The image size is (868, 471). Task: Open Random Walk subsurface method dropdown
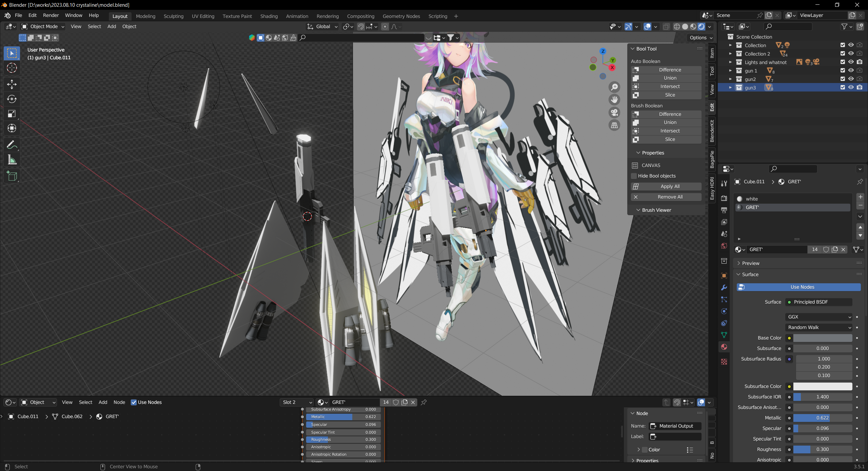point(818,327)
